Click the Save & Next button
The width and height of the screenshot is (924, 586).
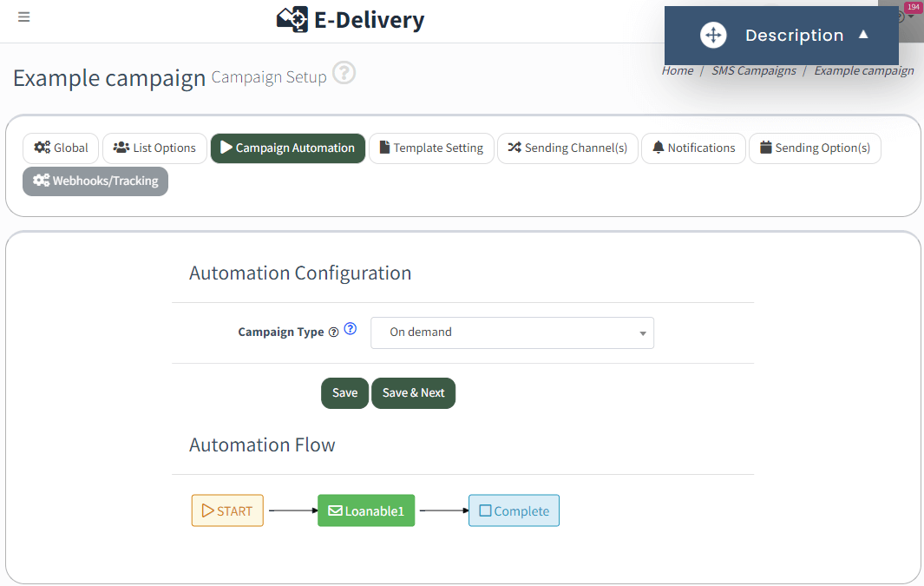click(413, 392)
